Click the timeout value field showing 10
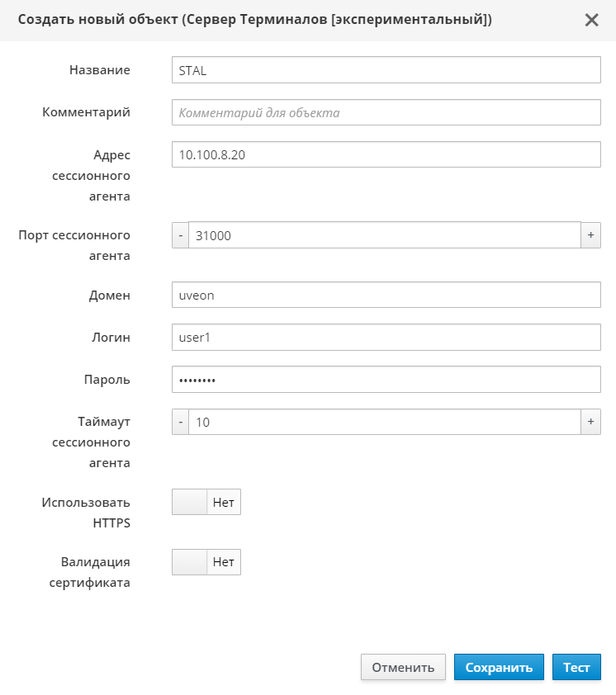This screenshot has width=616, height=695. click(x=384, y=422)
